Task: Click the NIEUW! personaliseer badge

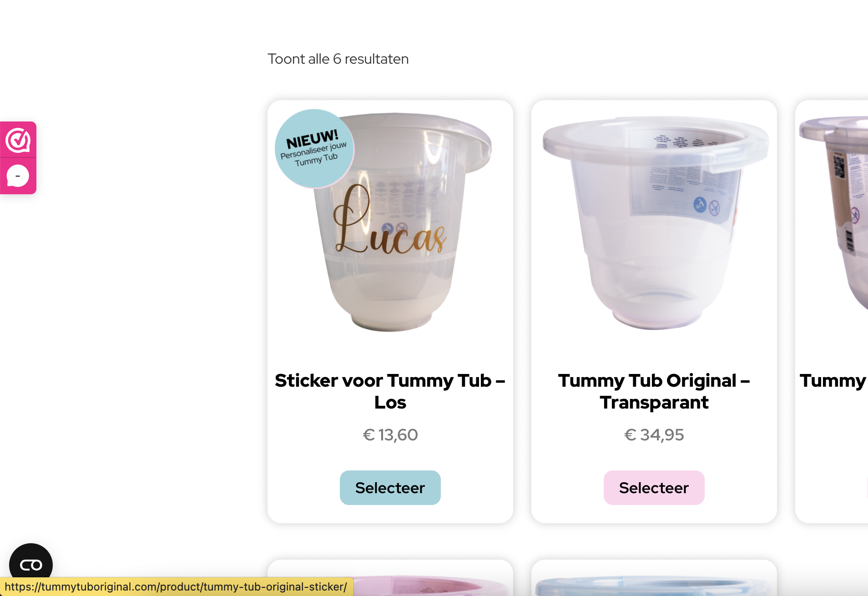Action: 314,148
